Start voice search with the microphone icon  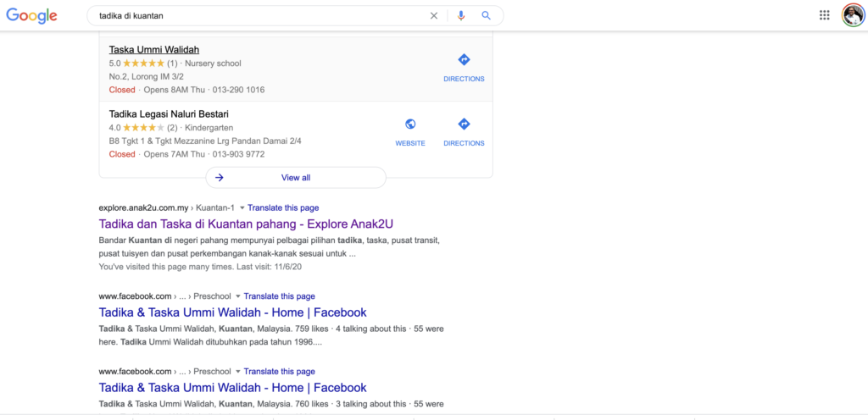tap(461, 16)
